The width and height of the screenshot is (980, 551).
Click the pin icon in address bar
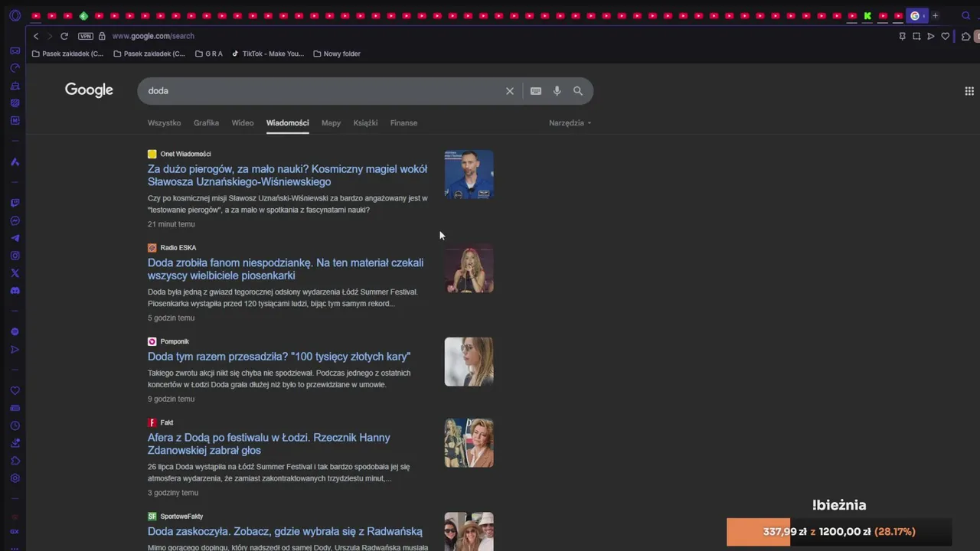click(x=902, y=36)
